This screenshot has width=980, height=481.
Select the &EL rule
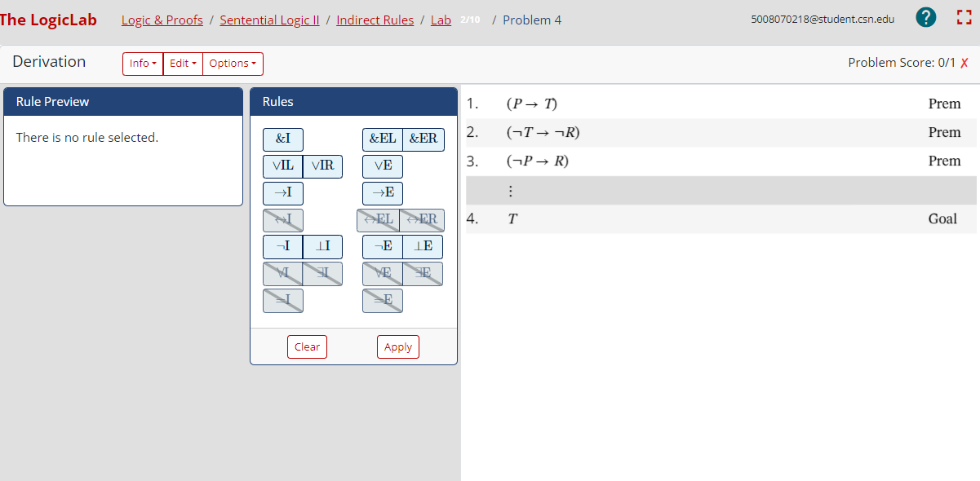[x=383, y=139]
